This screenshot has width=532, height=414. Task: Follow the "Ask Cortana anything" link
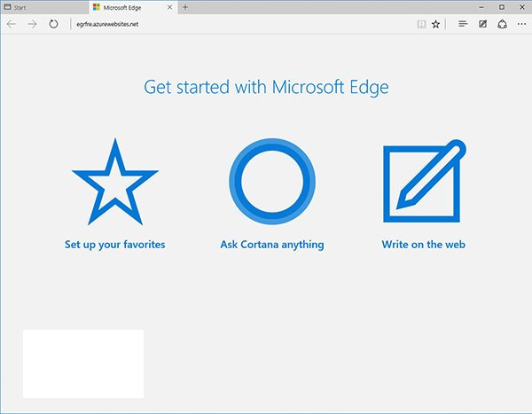point(271,244)
